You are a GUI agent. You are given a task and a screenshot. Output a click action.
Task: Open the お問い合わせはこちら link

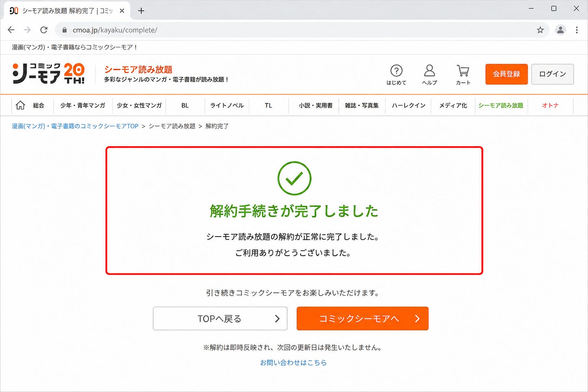294,363
